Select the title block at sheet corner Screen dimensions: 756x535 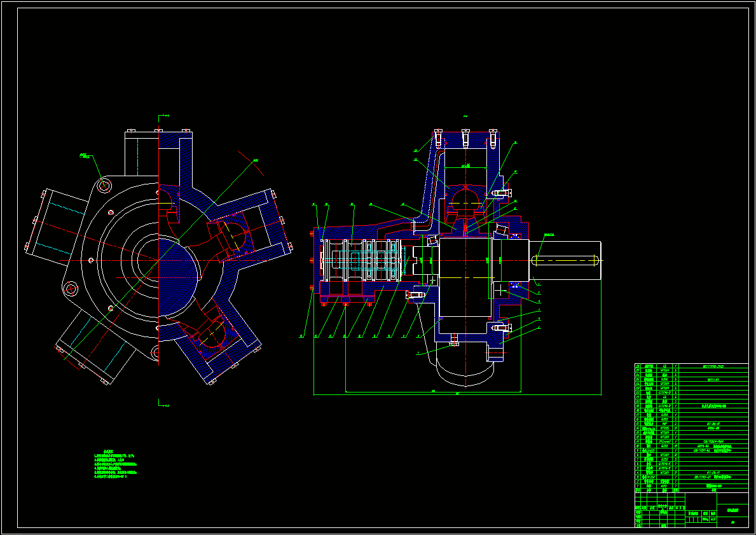(691, 510)
